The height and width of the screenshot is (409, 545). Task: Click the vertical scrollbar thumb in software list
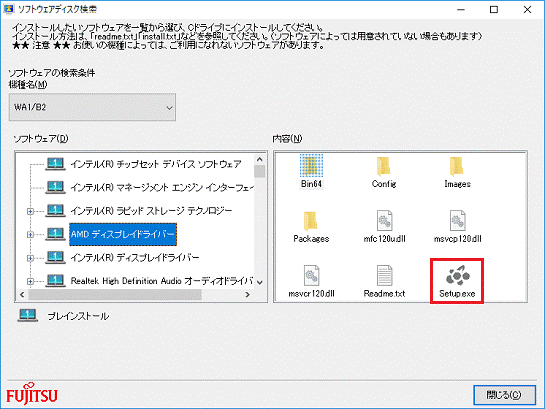click(x=259, y=171)
